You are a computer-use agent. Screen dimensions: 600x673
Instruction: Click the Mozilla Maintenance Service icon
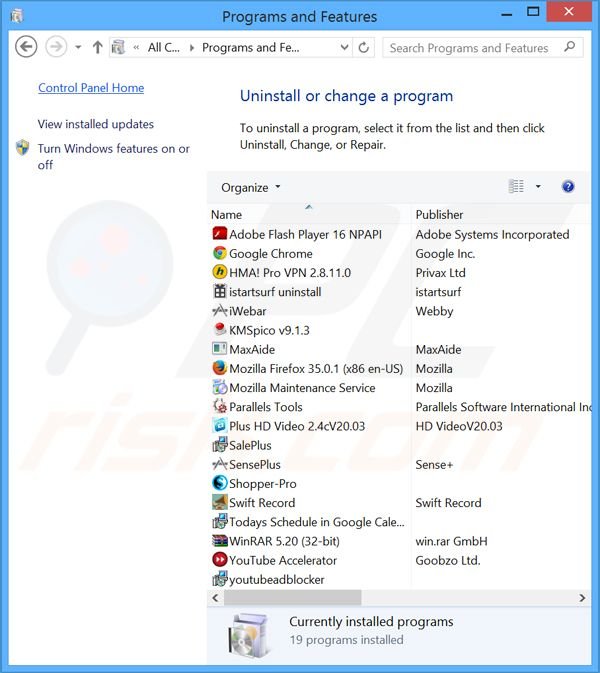pyautogui.click(x=219, y=387)
